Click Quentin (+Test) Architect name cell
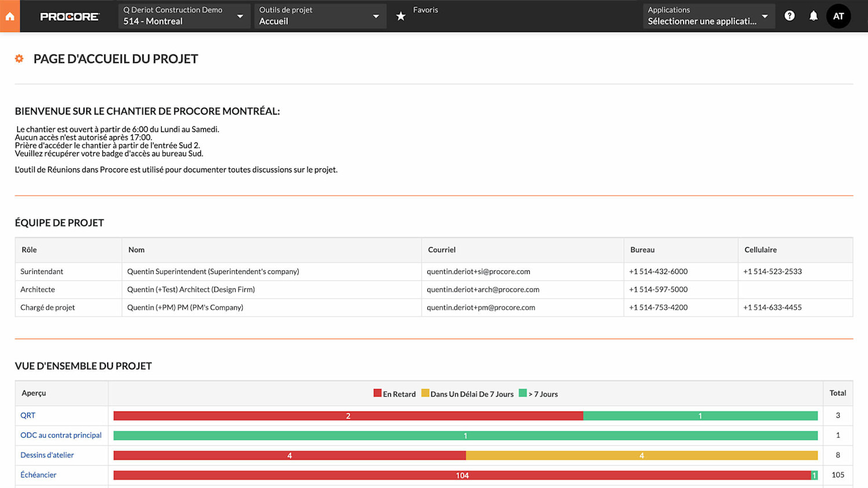 (x=272, y=289)
